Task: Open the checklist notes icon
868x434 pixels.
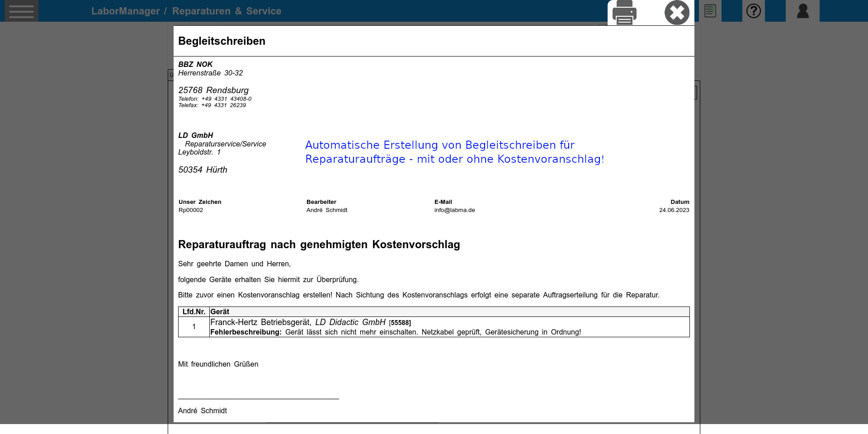Action: (x=710, y=11)
